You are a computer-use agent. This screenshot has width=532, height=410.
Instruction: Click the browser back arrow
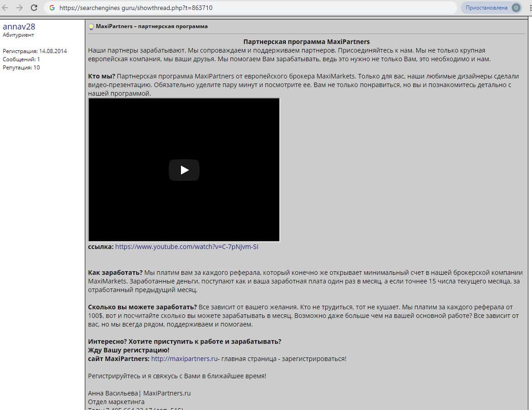5,7
